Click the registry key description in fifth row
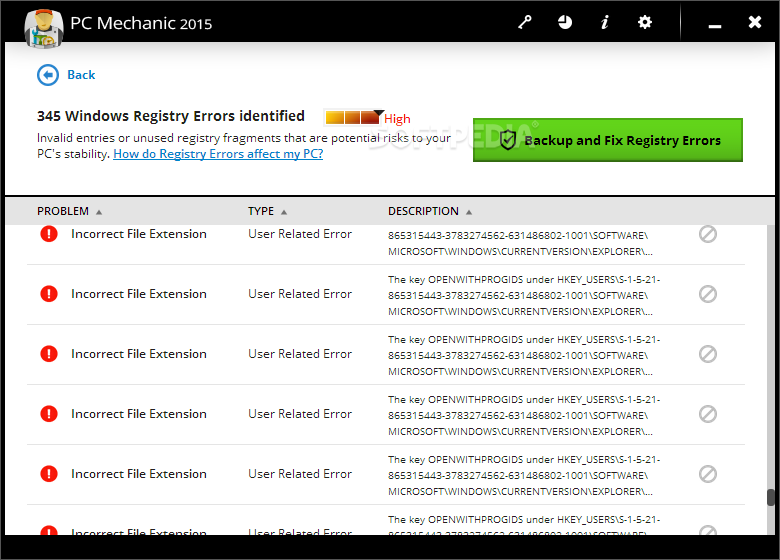The height and width of the screenshot is (560, 780). (524, 475)
